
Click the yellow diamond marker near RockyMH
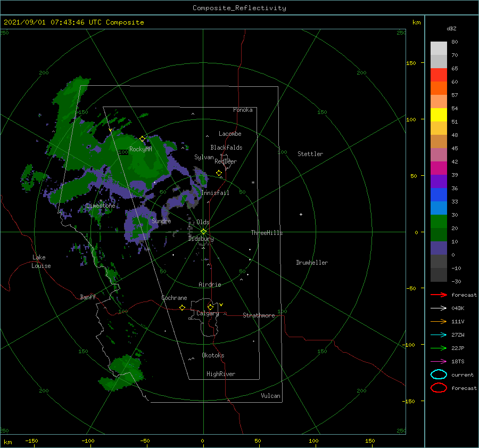142,139
